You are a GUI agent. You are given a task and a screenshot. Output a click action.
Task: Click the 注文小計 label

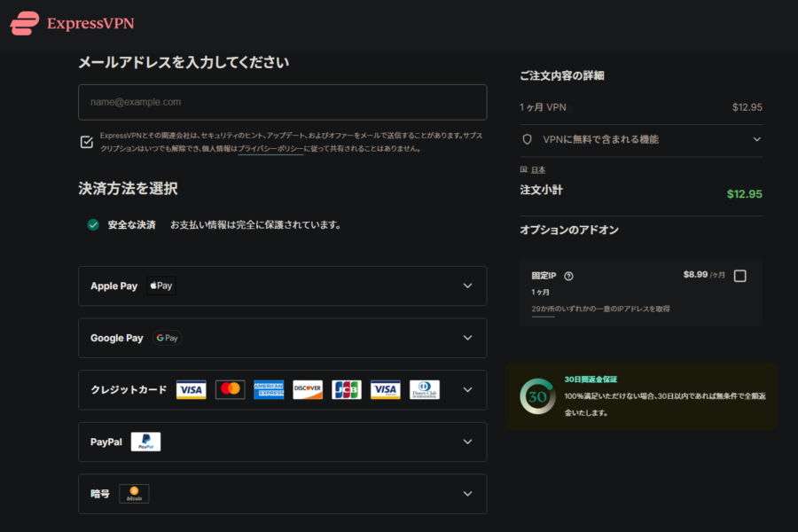click(542, 191)
